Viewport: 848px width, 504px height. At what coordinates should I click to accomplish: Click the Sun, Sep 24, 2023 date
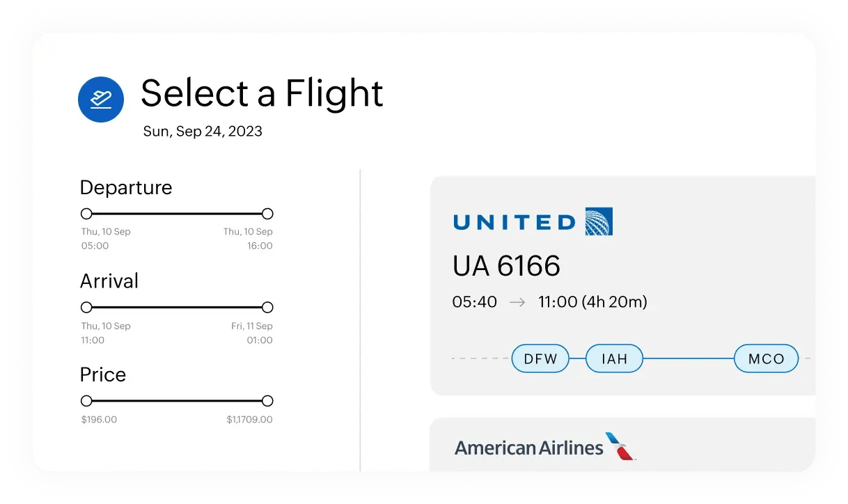(203, 131)
